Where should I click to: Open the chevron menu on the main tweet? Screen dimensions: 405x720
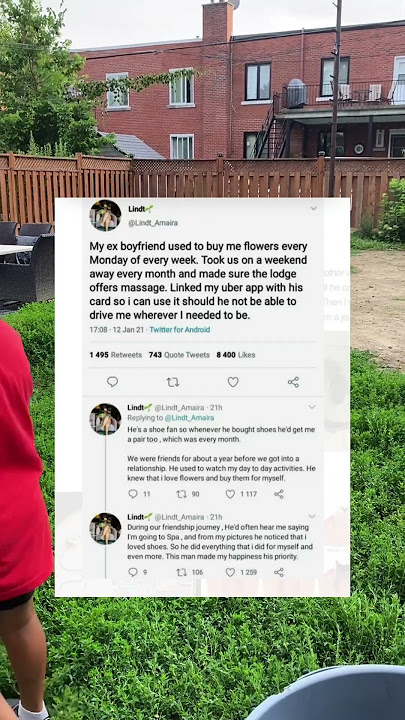(314, 208)
